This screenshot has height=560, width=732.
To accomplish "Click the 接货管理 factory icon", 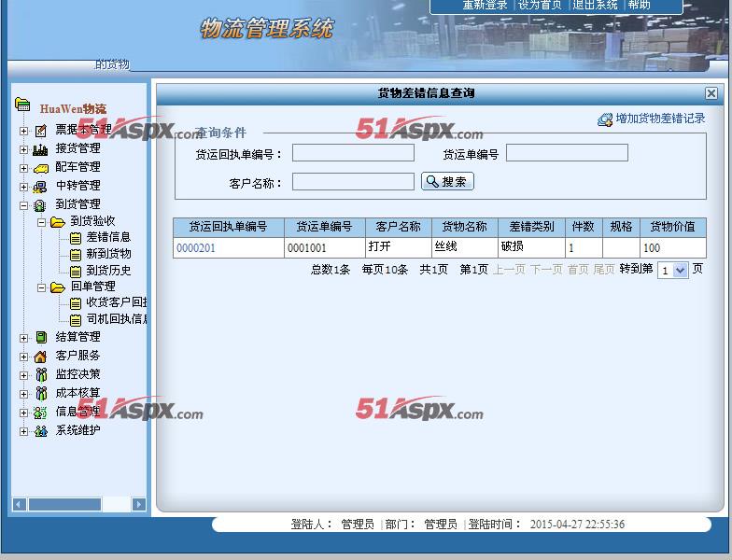I will (40, 149).
